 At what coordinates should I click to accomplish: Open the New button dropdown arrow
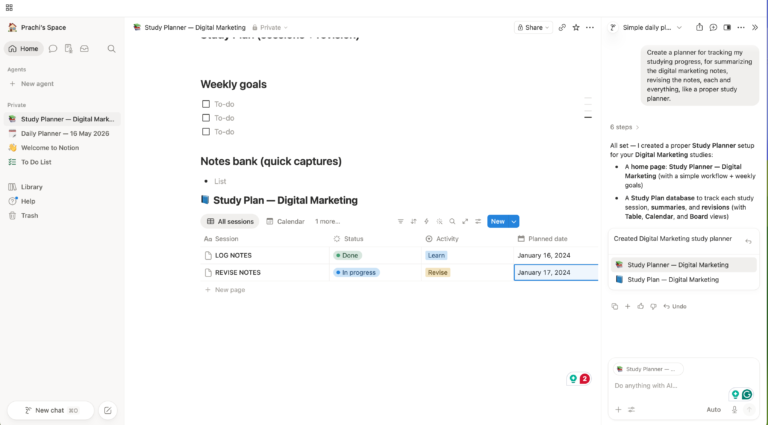click(x=514, y=221)
